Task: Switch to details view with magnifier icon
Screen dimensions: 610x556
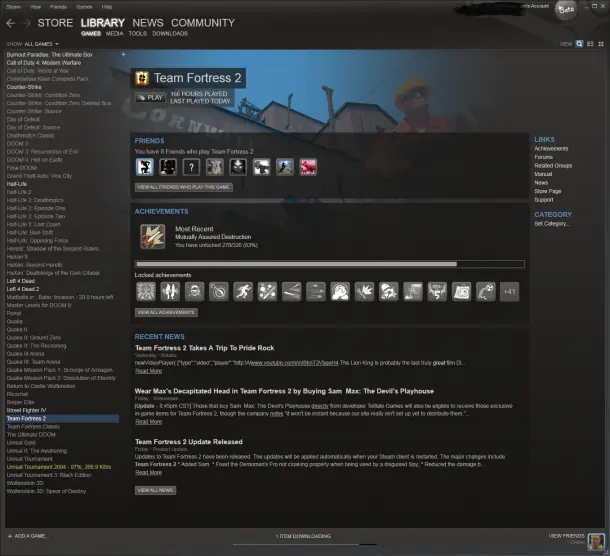Action: [x=579, y=44]
